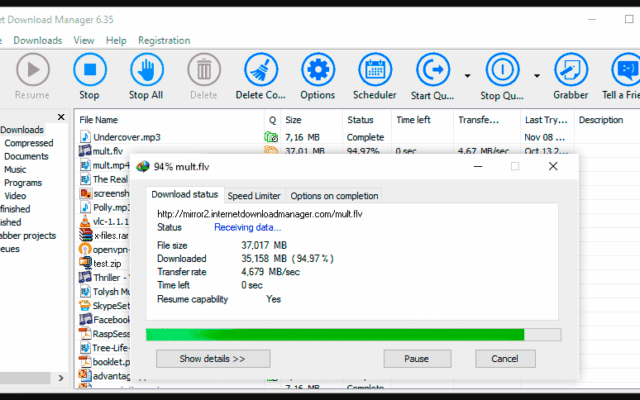Image resolution: width=640 pixels, height=400 pixels.
Task: Click the Stop Queue icon
Action: (502, 70)
